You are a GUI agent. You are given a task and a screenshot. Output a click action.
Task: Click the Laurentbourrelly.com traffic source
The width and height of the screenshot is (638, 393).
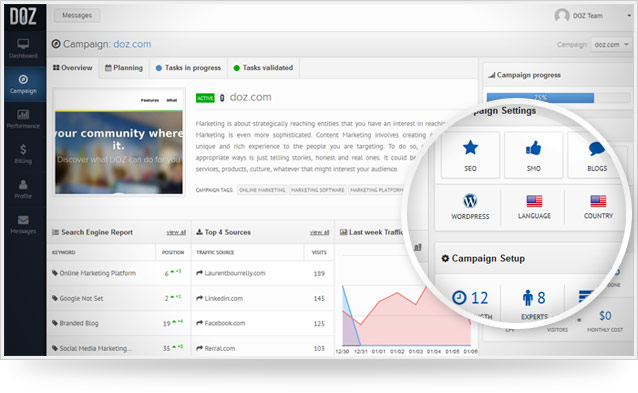pyautogui.click(x=235, y=273)
